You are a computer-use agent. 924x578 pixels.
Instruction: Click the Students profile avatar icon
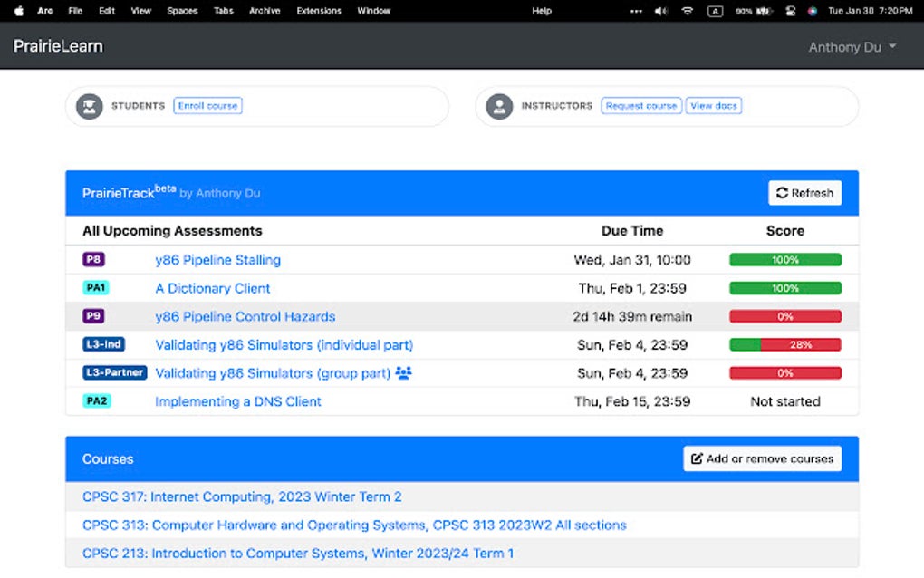pyautogui.click(x=89, y=106)
